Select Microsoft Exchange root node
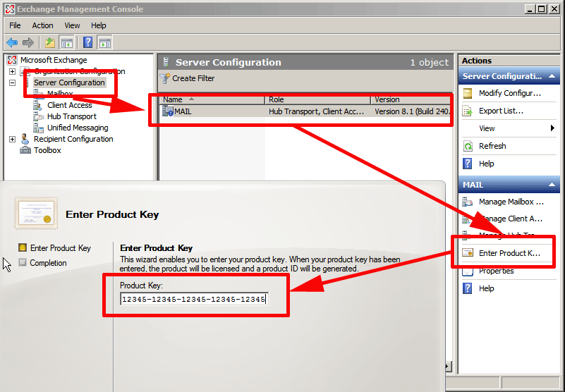The width and height of the screenshot is (565, 392). (54, 60)
